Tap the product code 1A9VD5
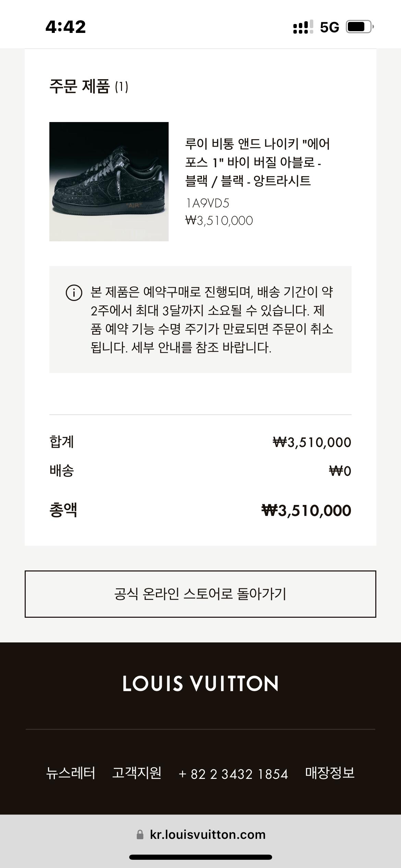The image size is (401, 868). click(207, 203)
